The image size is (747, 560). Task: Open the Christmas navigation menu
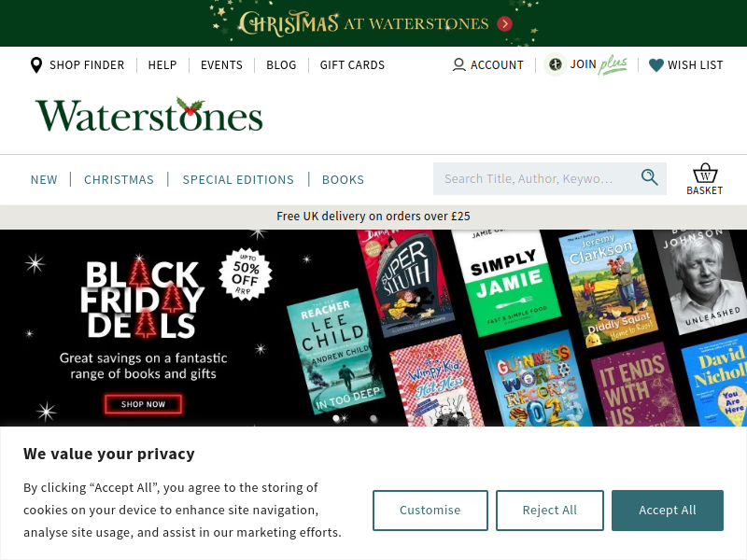click(x=119, y=179)
